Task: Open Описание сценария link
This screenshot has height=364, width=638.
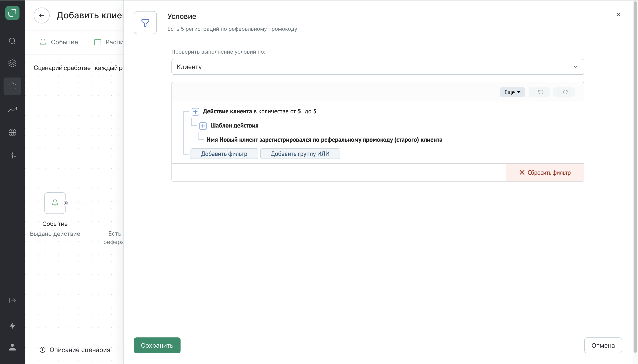Action: [x=80, y=350]
